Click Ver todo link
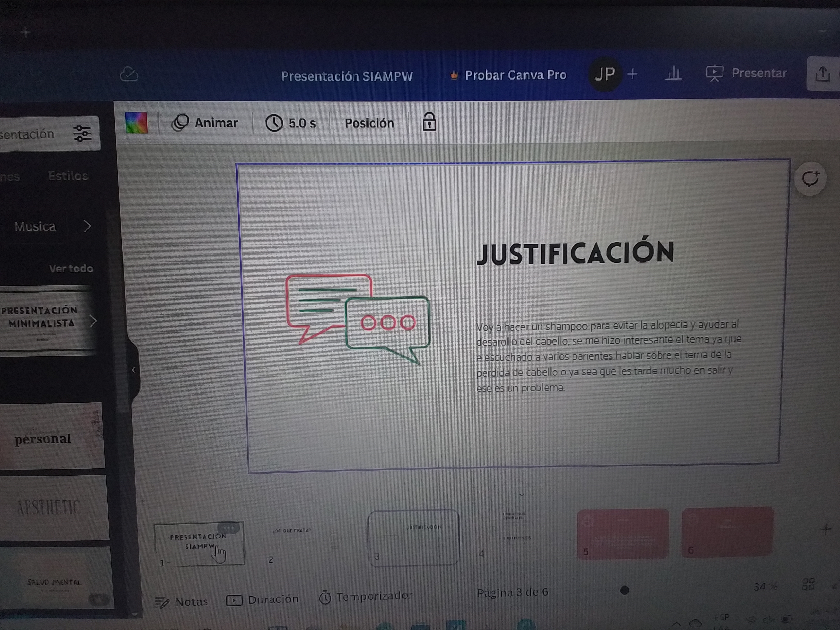The width and height of the screenshot is (840, 630). click(71, 268)
